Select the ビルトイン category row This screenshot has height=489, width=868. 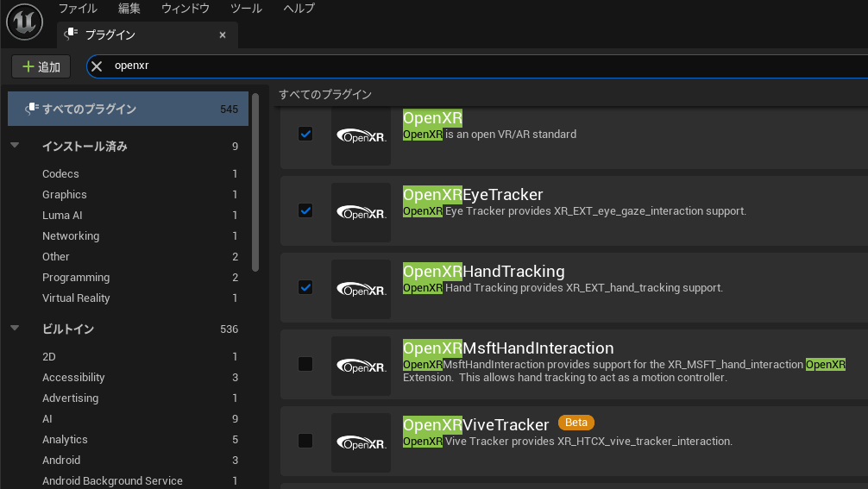point(128,329)
